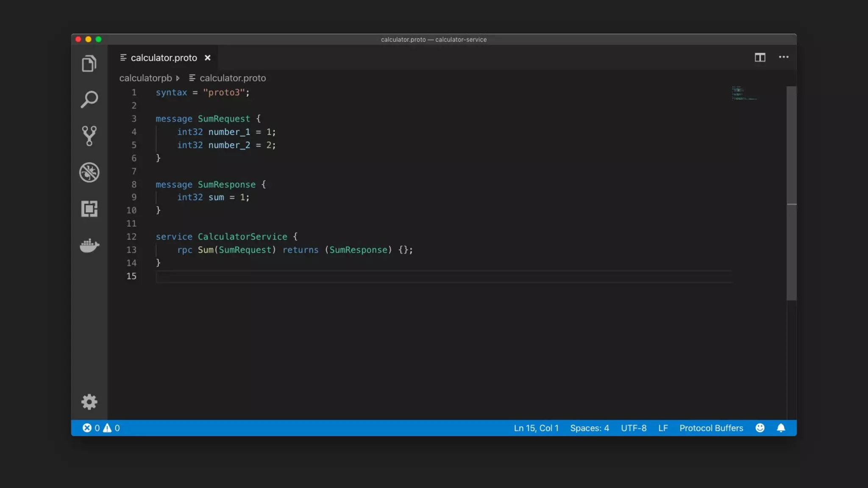Open the Search view
The height and width of the screenshot is (488, 868).
(x=89, y=100)
